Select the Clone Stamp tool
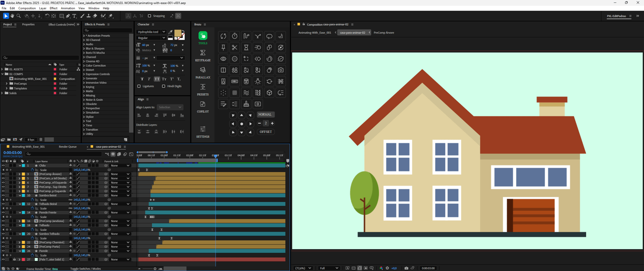 pyautogui.click(x=88, y=16)
